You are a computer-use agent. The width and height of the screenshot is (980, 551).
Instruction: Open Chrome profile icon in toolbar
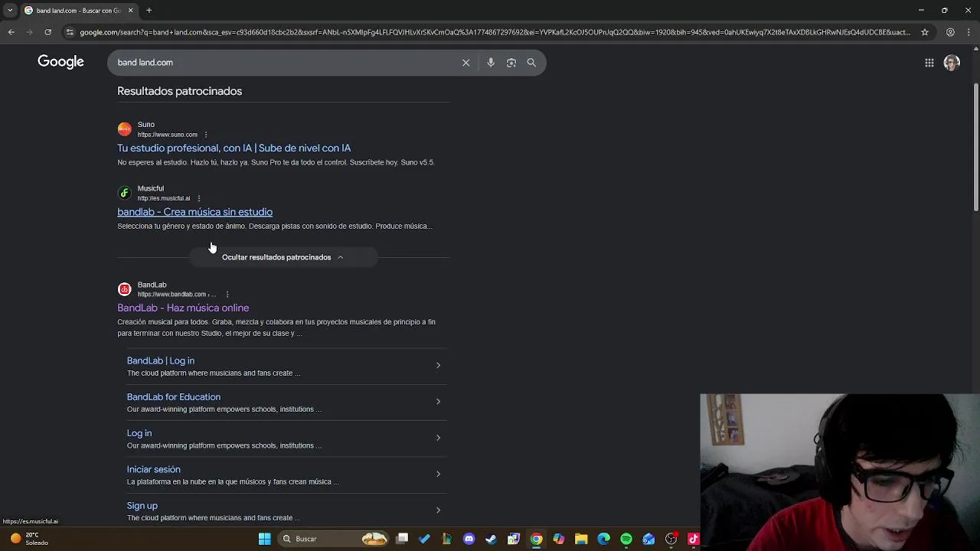point(950,32)
